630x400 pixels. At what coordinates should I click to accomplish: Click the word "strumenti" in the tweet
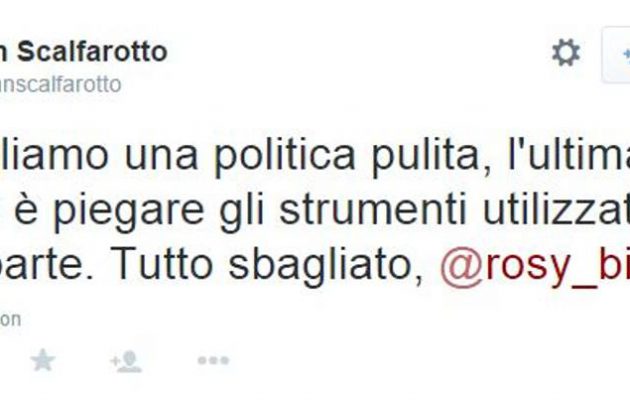(x=372, y=210)
